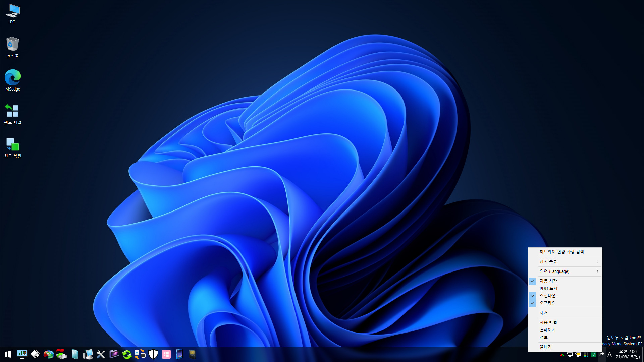Click the green circular refresh arrows icon
The height and width of the screenshot is (362, 644).
click(127, 354)
